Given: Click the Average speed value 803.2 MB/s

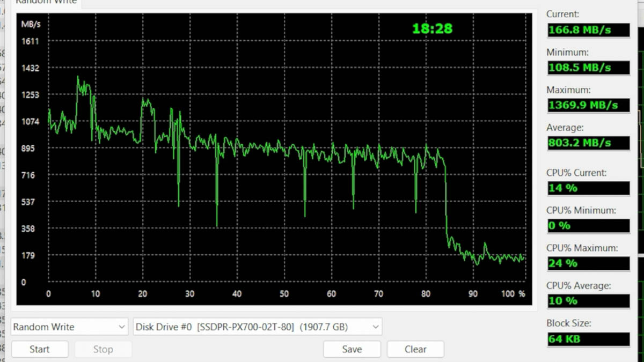Looking at the screenshot, I should pyautogui.click(x=588, y=143).
